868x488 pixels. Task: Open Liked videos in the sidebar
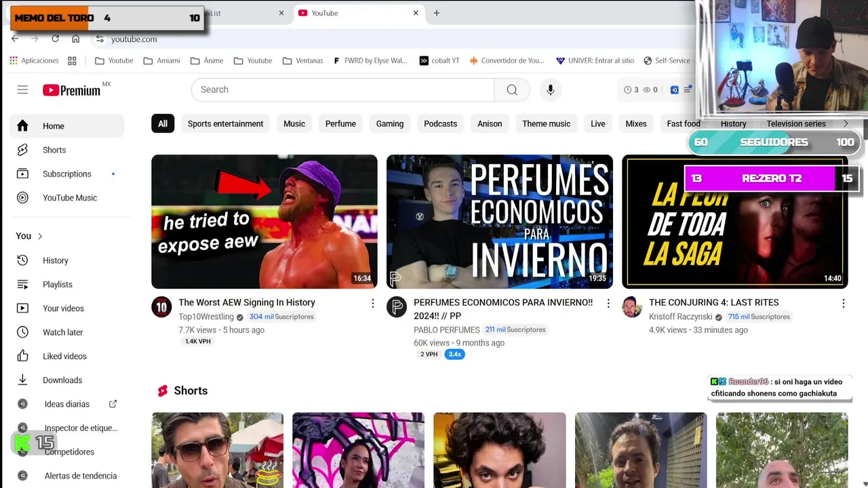click(x=66, y=356)
